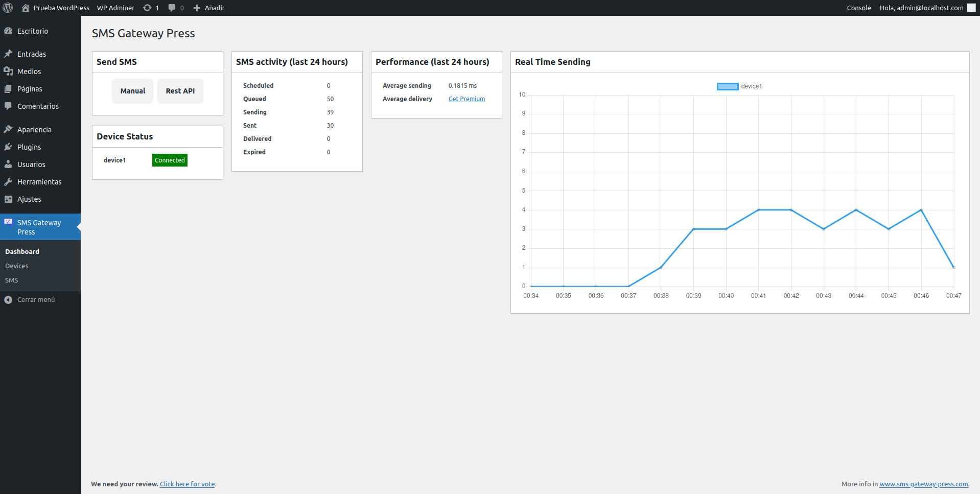The width and height of the screenshot is (980, 494).
Task: Click the plus icon next to Añadir
Action: coord(197,8)
